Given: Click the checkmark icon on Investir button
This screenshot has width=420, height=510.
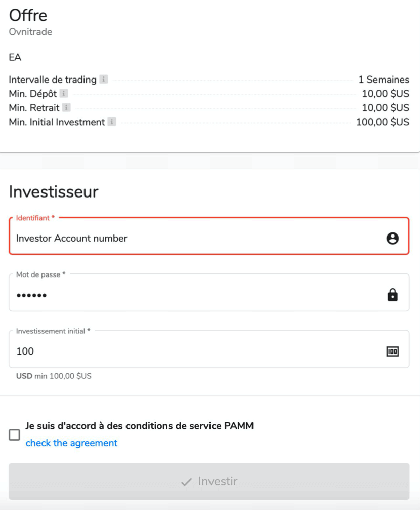Looking at the screenshot, I should tap(186, 482).
